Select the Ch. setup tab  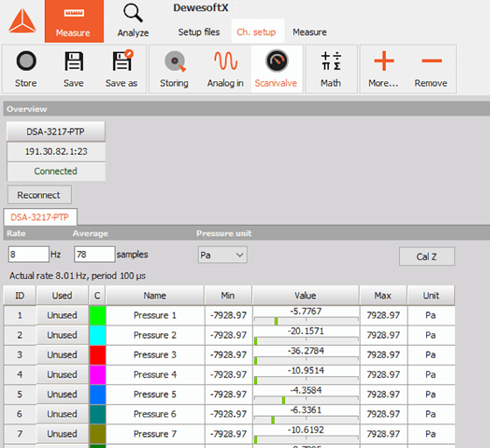coord(257,31)
